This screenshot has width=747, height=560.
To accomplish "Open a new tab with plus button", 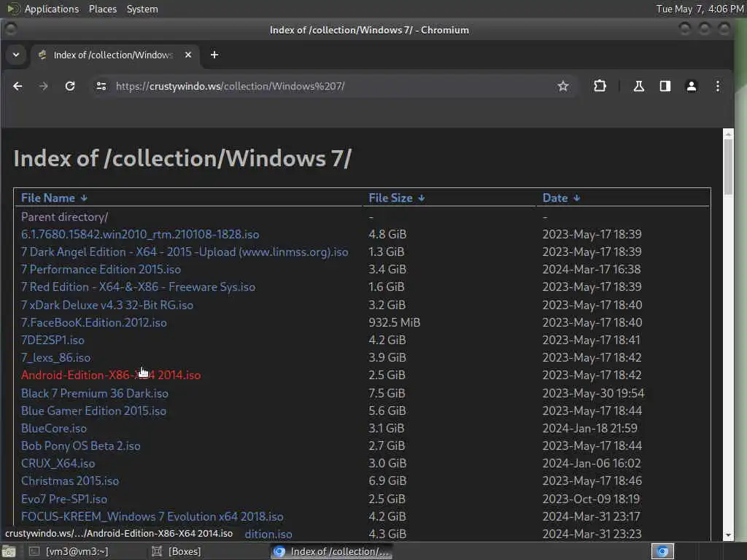I will (214, 55).
